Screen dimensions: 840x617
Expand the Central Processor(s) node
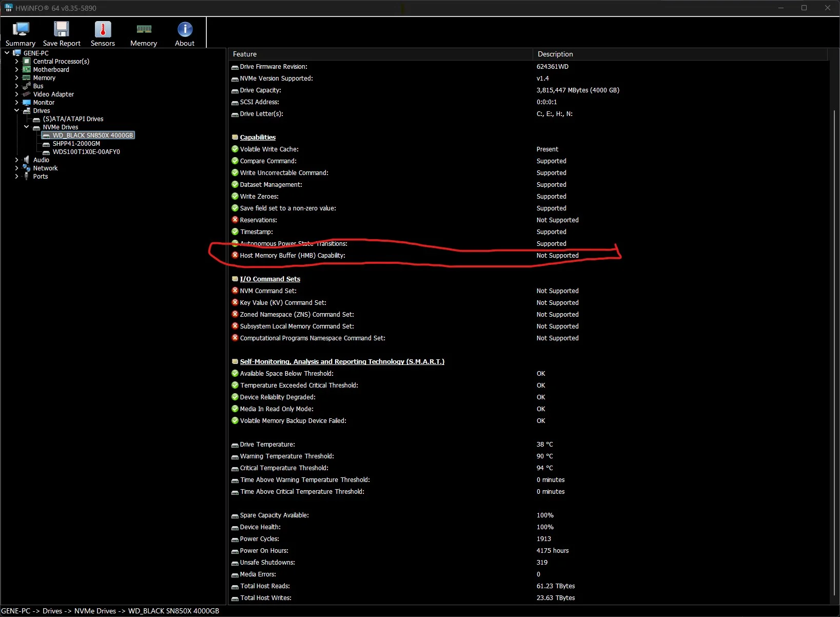tap(17, 61)
